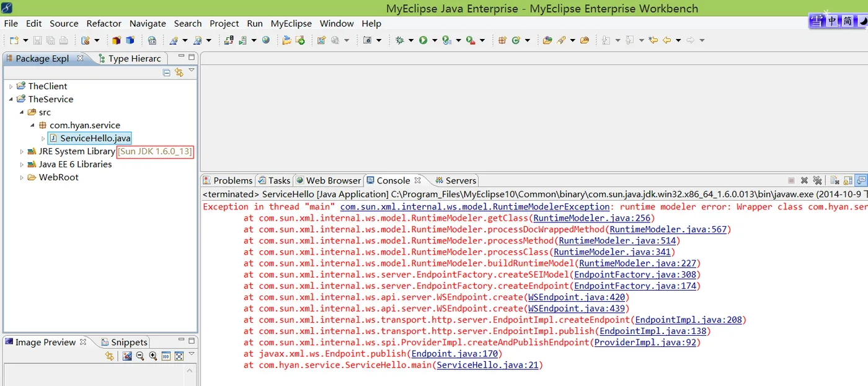Click the New file toolbar icon
Viewport: 868px width, 386px height.
13,40
